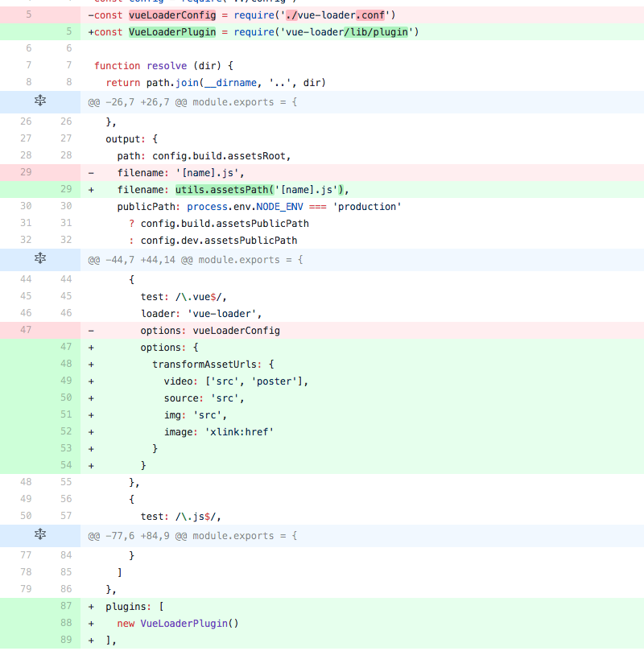Select the removed line "filename: '[name].js',"
This screenshot has height=651, width=644.
pos(322,173)
